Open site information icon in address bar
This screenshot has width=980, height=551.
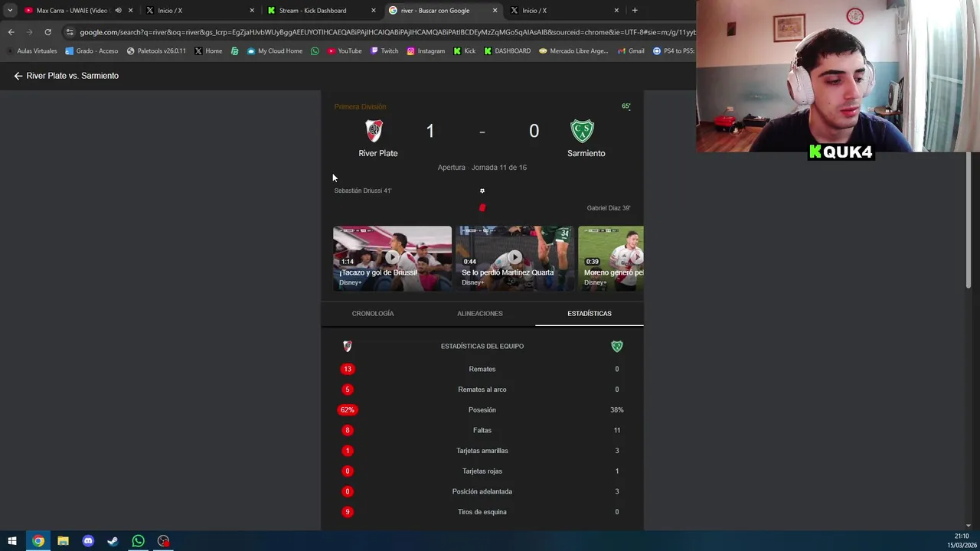[70, 32]
